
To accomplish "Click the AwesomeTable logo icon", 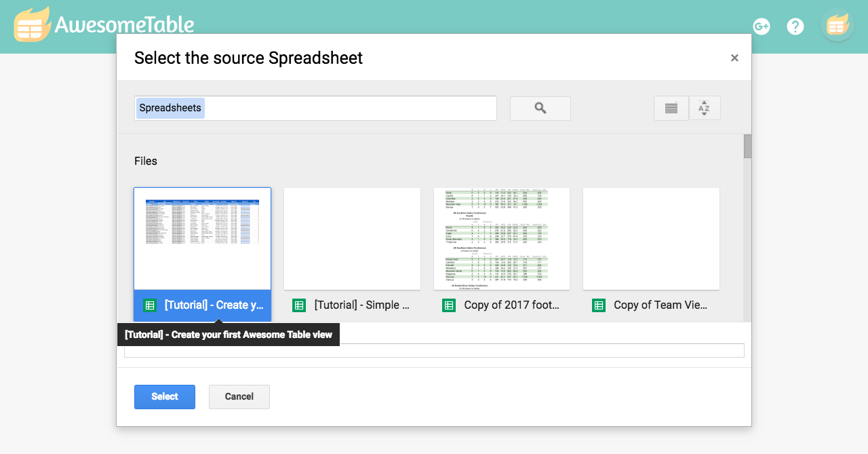I will (x=32, y=24).
